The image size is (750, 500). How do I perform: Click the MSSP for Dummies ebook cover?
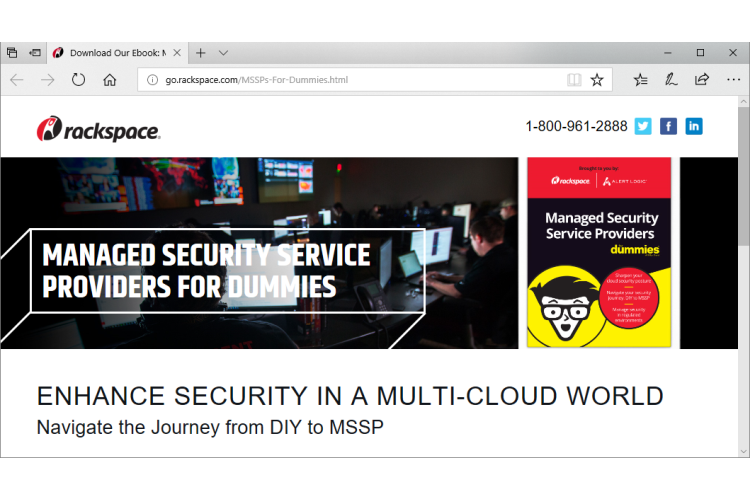point(598,252)
